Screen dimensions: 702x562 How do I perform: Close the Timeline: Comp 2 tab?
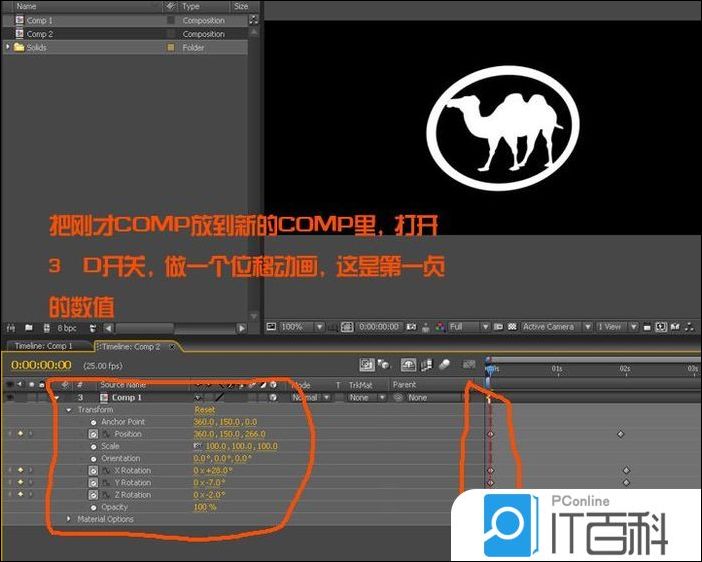coord(172,347)
